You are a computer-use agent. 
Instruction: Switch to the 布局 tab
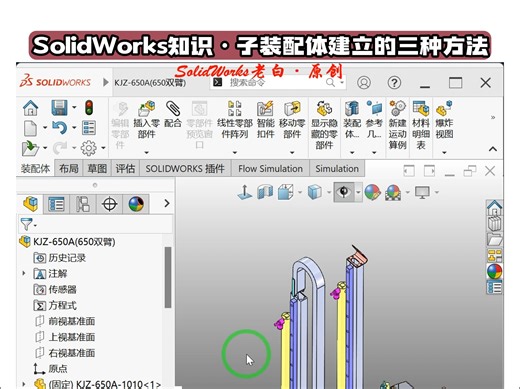click(69, 169)
